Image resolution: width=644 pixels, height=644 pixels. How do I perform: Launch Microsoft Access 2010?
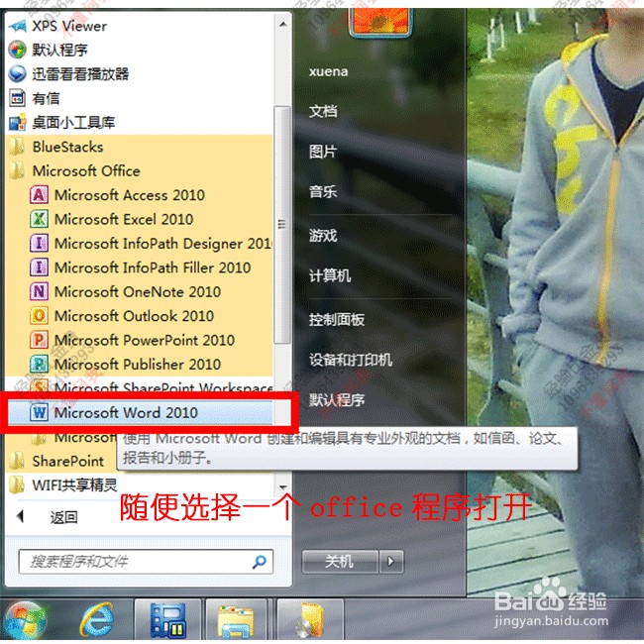click(x=140, y=195)
